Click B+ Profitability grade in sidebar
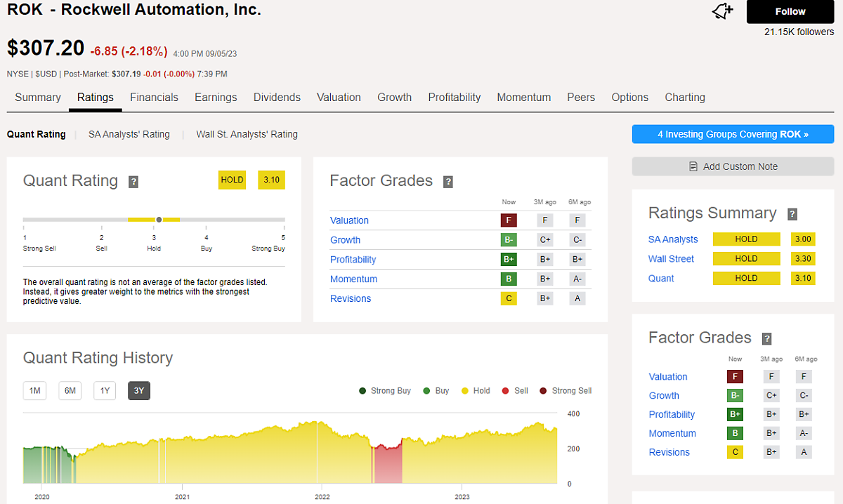Screen dimensions: 843x504 click(735, 415)
